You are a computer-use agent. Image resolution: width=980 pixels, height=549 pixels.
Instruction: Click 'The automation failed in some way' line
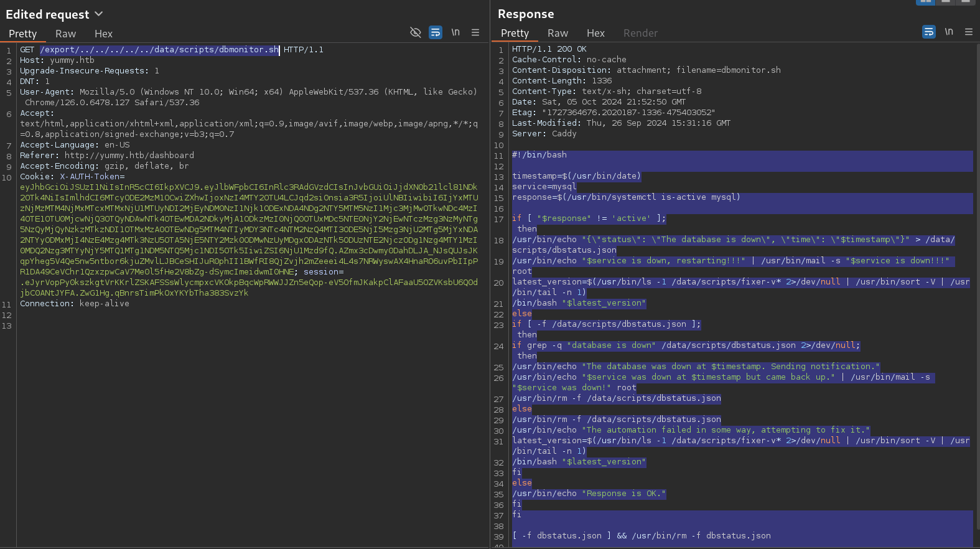691,430
